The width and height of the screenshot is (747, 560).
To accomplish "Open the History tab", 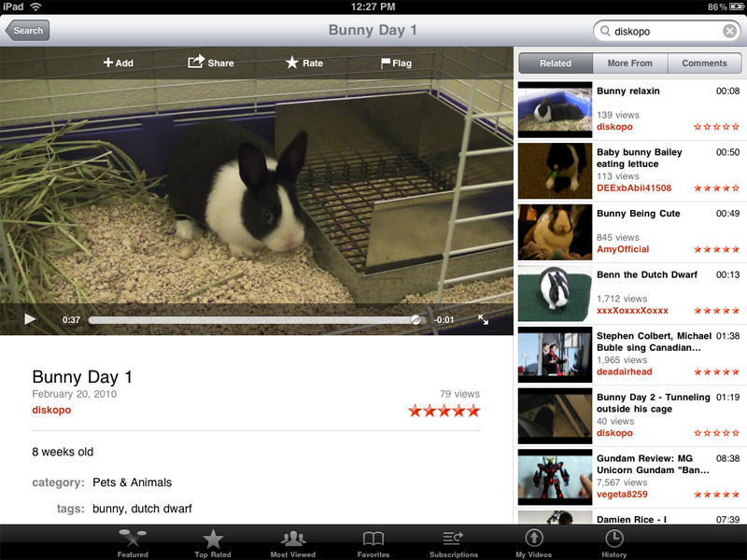I will point(614,543).
